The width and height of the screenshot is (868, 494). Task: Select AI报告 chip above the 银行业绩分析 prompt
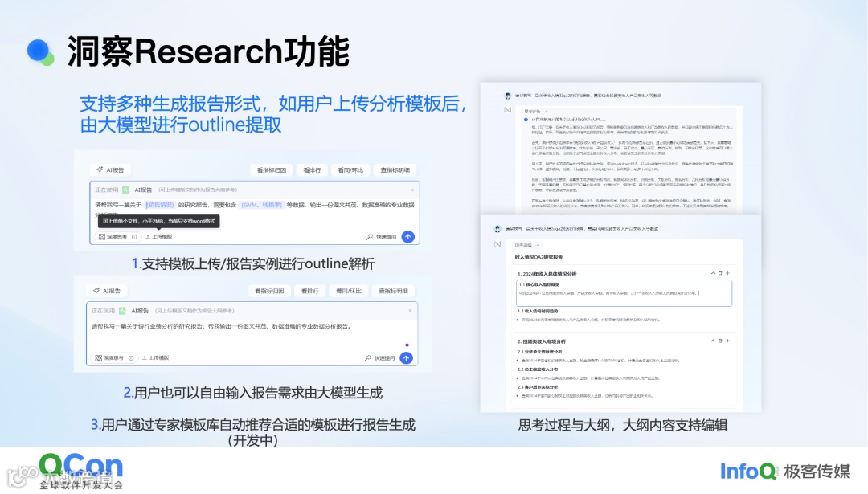coord(108,291)
